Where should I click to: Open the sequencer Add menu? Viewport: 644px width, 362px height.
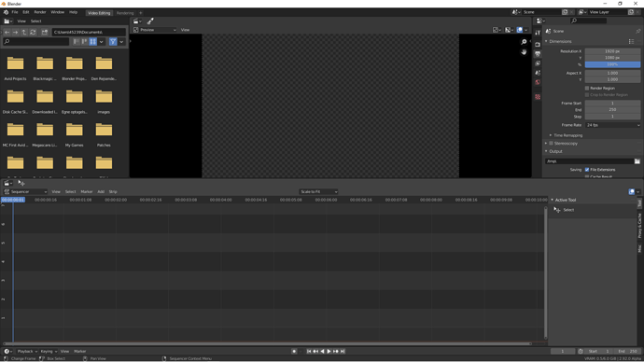coord(101,191)
